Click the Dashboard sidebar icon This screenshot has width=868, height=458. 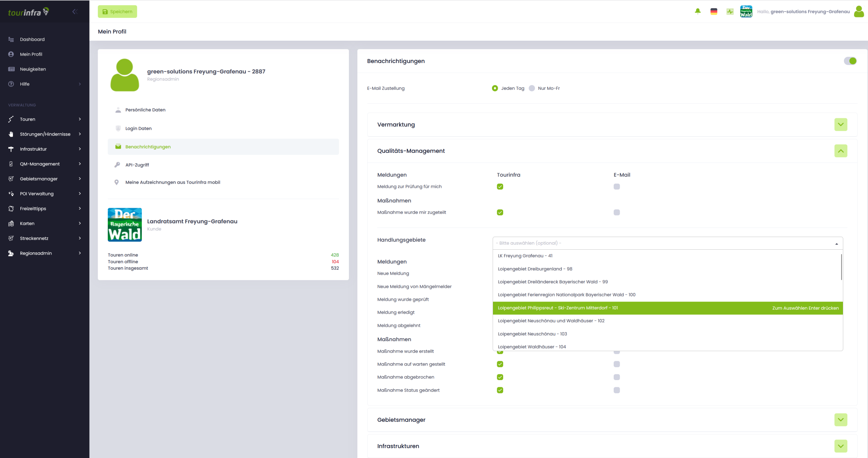11,39
